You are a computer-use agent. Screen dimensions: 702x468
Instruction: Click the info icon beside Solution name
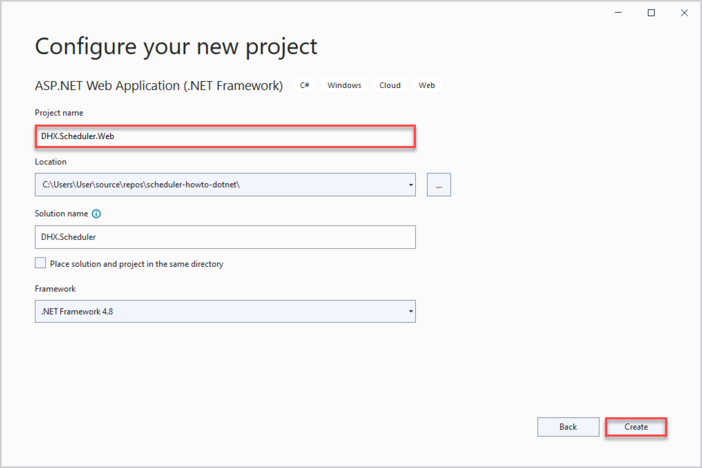coord(97,214)
